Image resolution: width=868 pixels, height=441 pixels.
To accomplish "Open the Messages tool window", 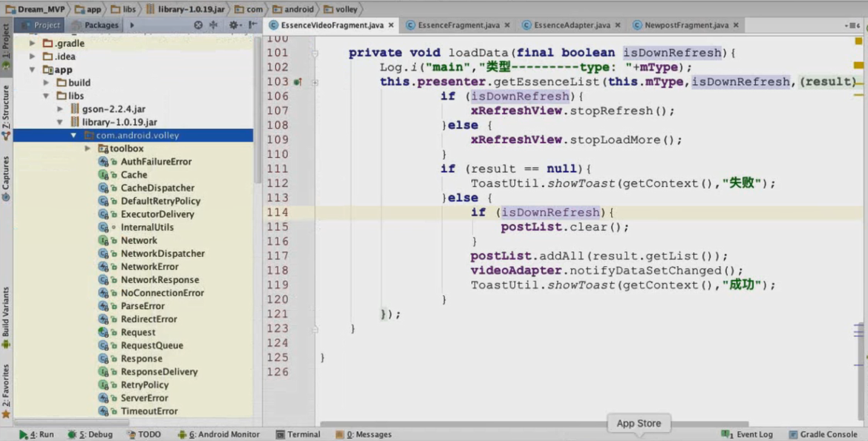I will coord(364,434).
